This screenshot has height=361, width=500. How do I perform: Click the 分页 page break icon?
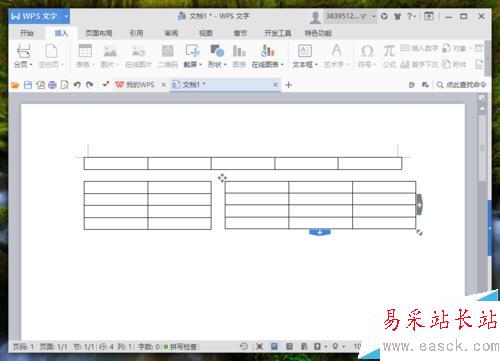[23, 51]
